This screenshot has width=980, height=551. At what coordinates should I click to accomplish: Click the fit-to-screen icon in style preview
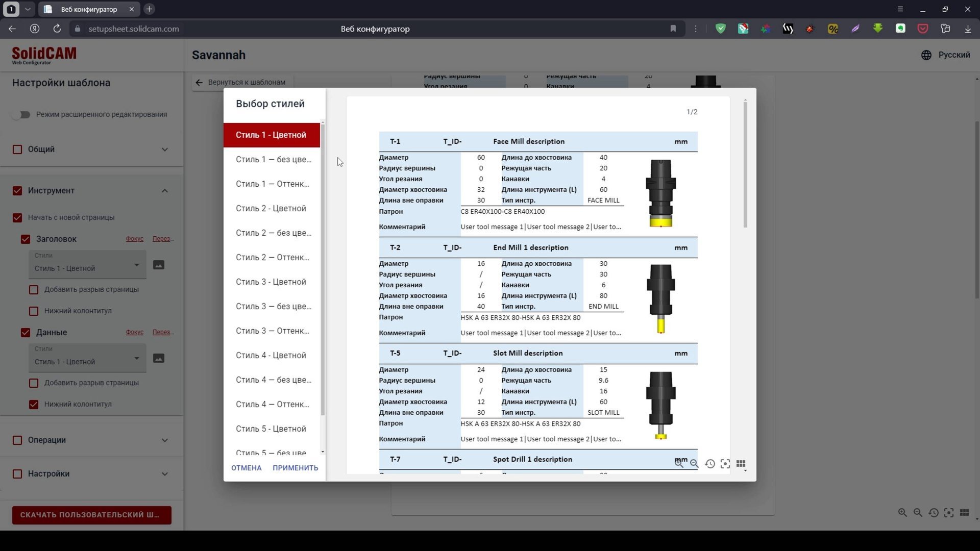point(725,464)
